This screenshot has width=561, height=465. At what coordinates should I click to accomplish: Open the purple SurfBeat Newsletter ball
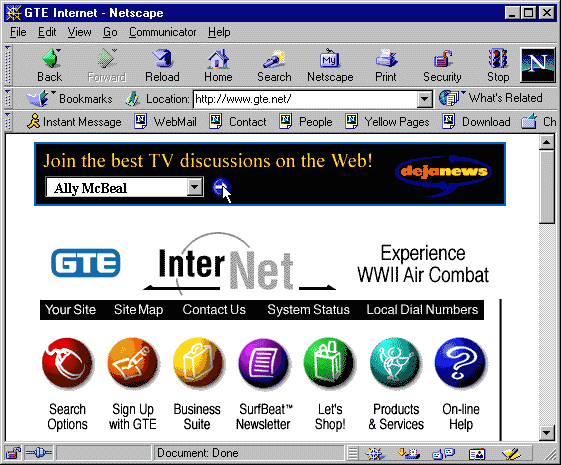coord(264,363)
